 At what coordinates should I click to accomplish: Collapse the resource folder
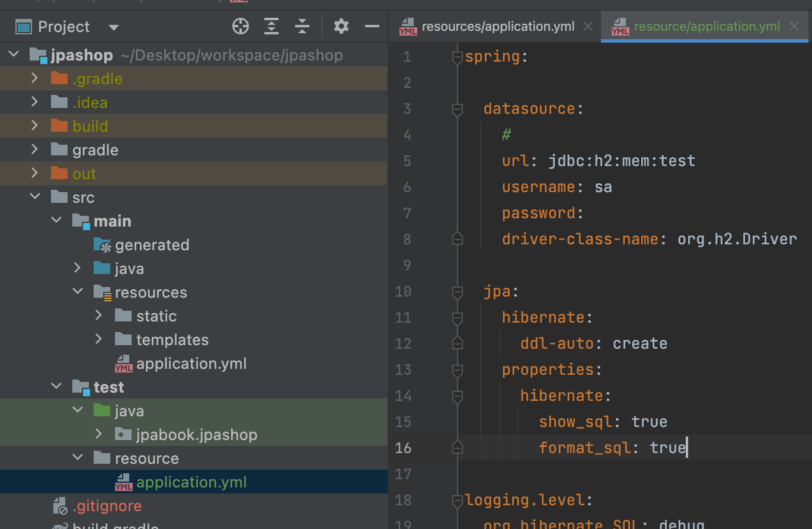click(x=77, y=458)
